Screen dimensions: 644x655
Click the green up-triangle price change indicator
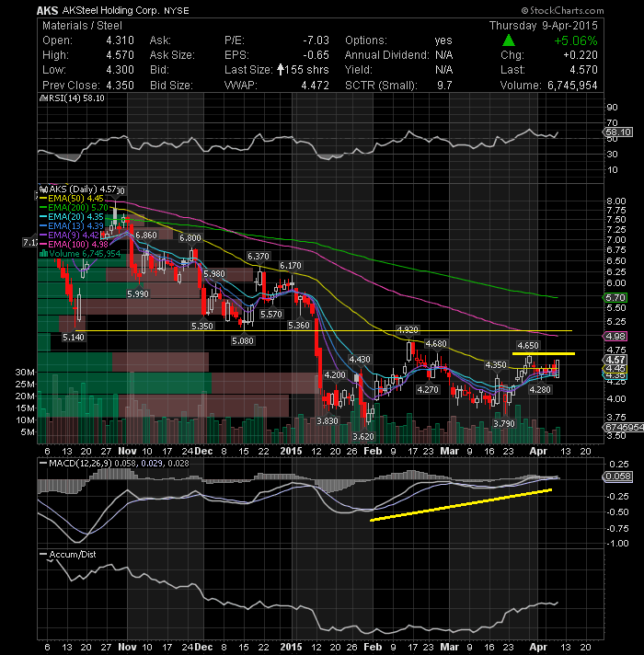pos(508,40)
